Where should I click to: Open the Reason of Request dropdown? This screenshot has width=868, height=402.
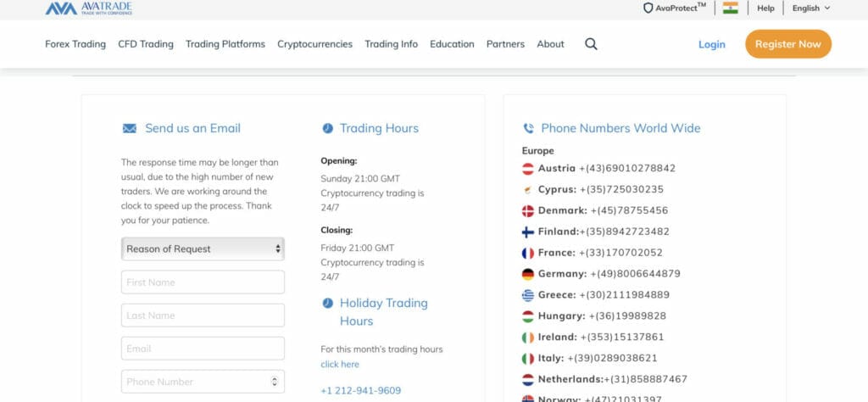click(203, 249)
